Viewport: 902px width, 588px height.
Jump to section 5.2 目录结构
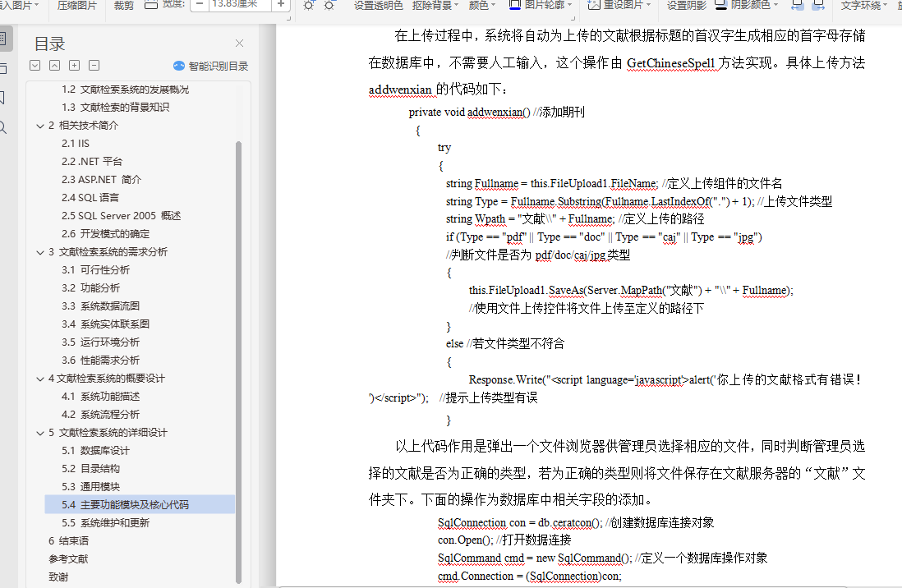(x=91, y=468)
